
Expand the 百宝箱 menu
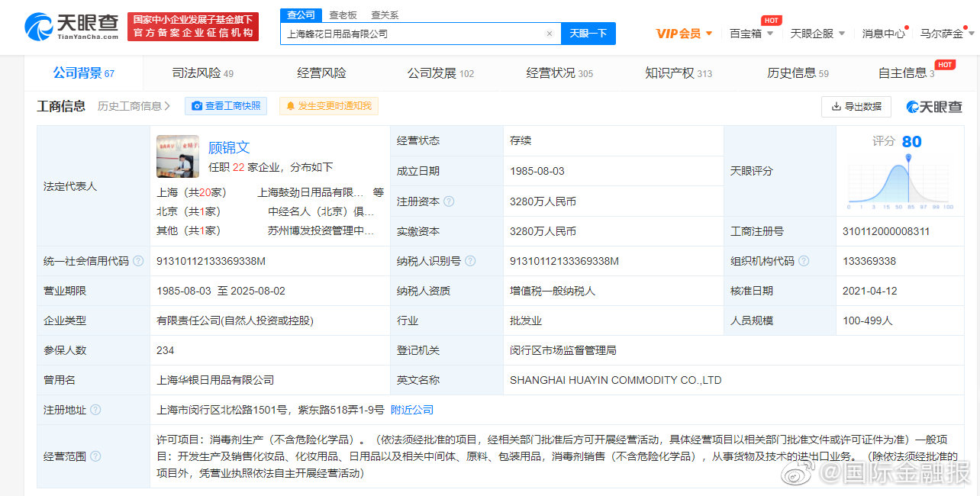point(751,34)
